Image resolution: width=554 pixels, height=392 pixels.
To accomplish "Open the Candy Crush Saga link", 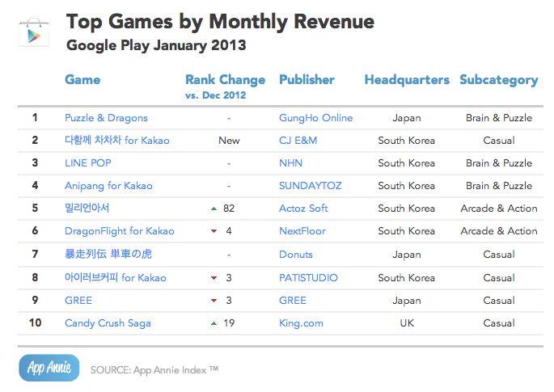I will pyautogui.click(x=108, y=323).
